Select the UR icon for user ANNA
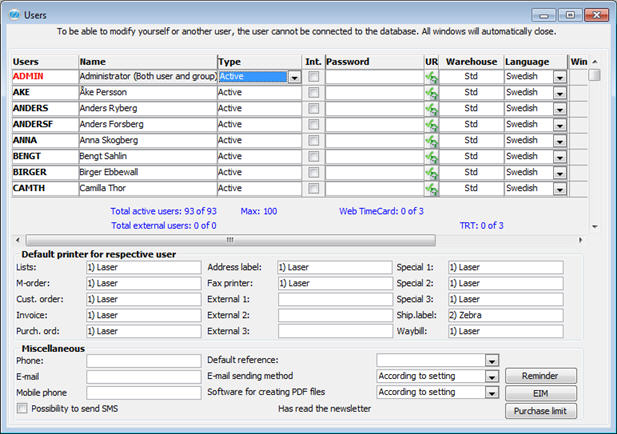Image resolution: width=617 pixels, height=434 pixels. coord(432,141)
